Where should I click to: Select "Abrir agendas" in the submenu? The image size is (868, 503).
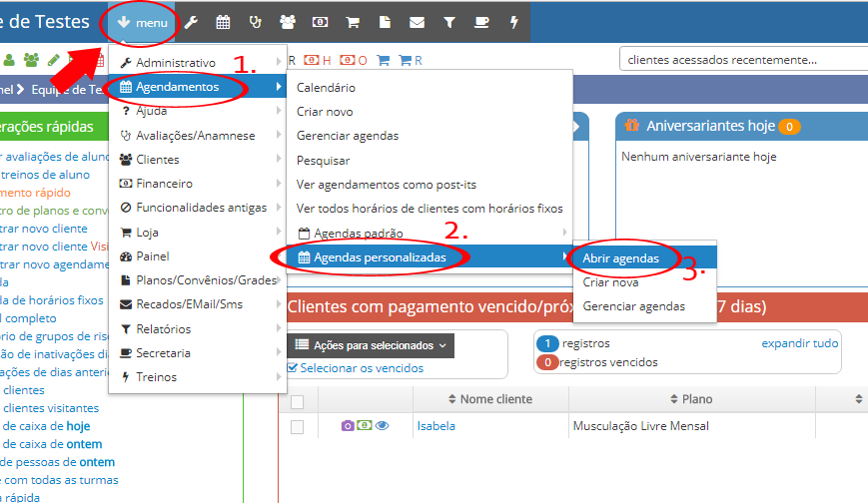tap(620, 257)
